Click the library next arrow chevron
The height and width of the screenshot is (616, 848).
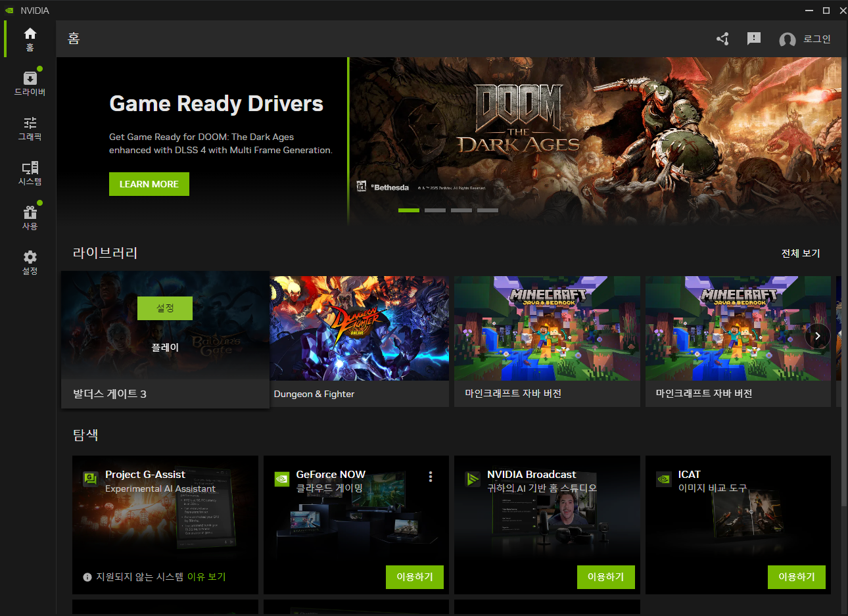[x=818, y=336]
